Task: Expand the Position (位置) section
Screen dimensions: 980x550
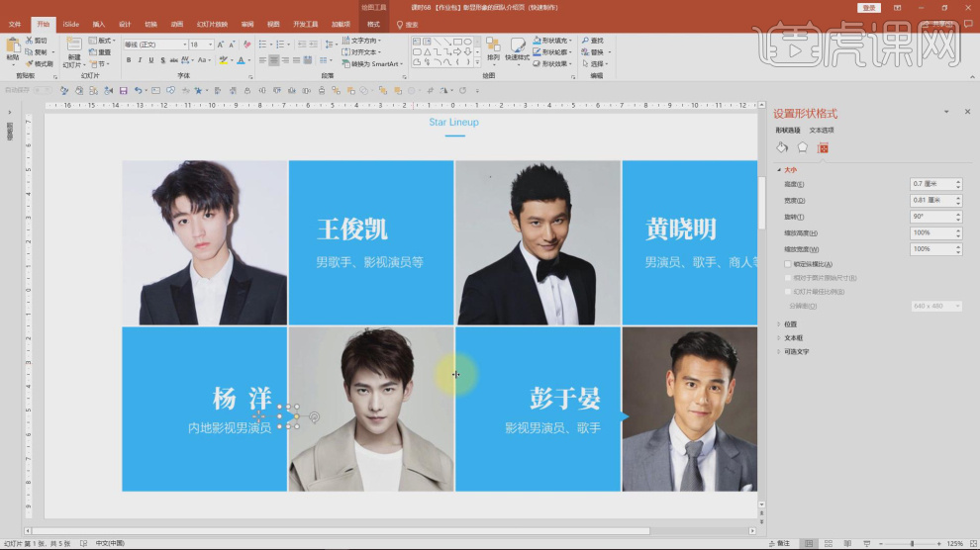Action: (790, 323)
